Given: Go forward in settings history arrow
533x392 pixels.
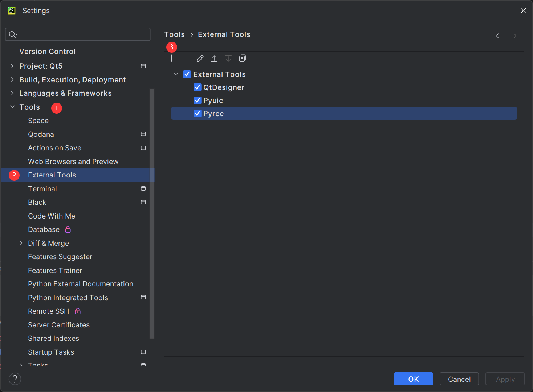Looking at the screenshot, I should 513,36.
